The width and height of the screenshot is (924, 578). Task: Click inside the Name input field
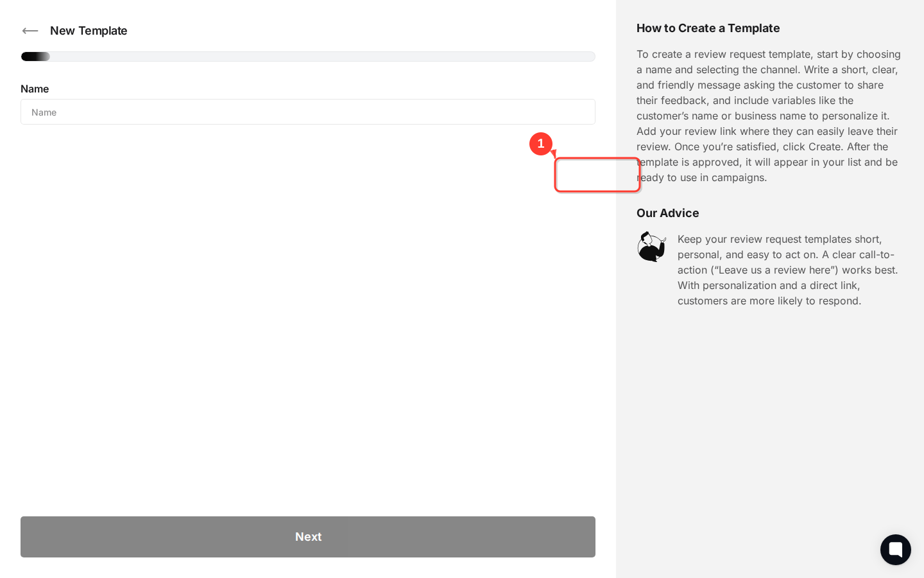[308, 112]
